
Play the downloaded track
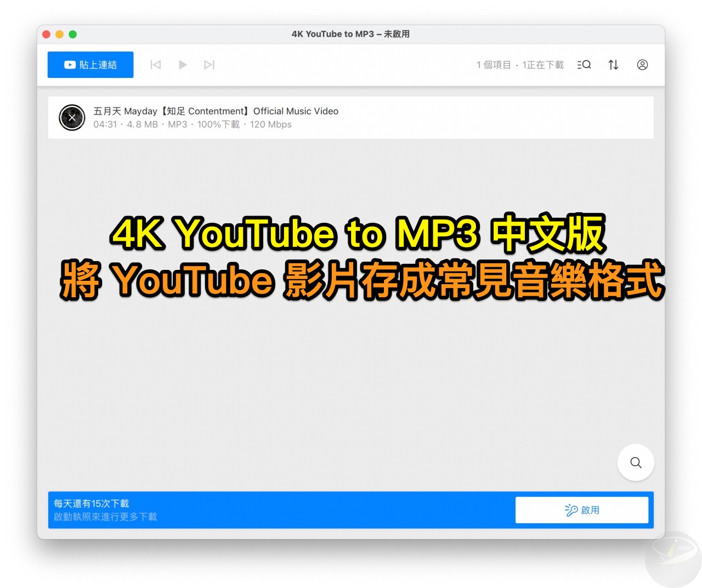point(183,65)
